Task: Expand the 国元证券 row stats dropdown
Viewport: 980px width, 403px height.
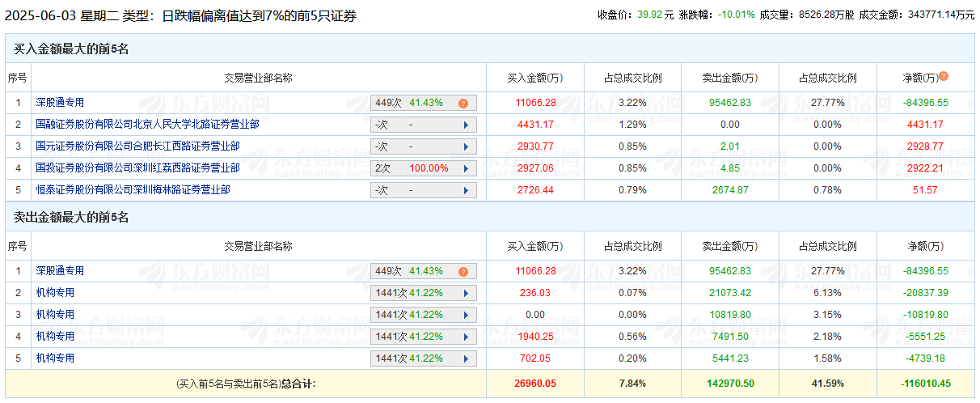Action: [x=423, y=147]
